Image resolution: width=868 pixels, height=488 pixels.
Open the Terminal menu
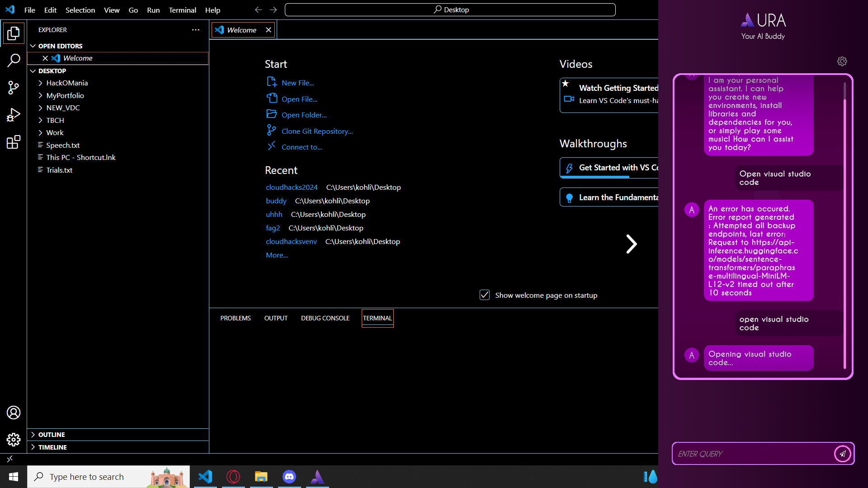(182, 10)
